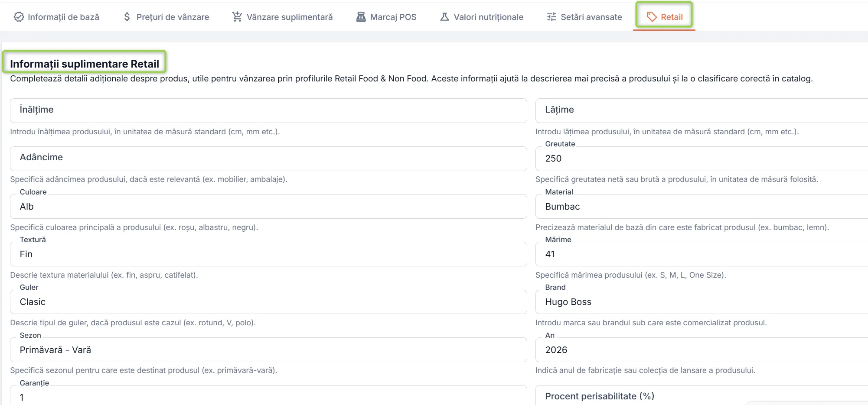Edit the An field showing 2026
The image size is (868, 405).
click(702, 350)
